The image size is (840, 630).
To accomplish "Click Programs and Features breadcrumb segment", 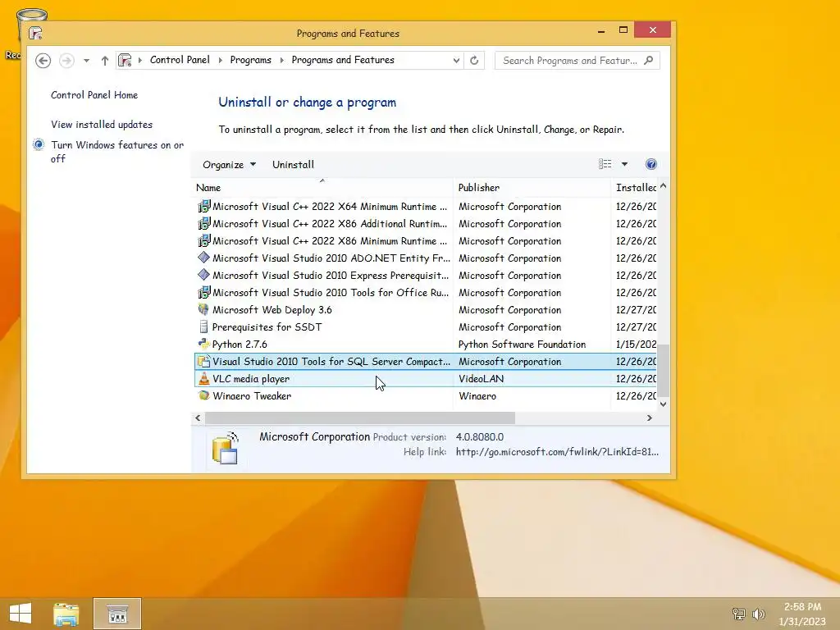I will pyautogui.click(x=343, y=60).
